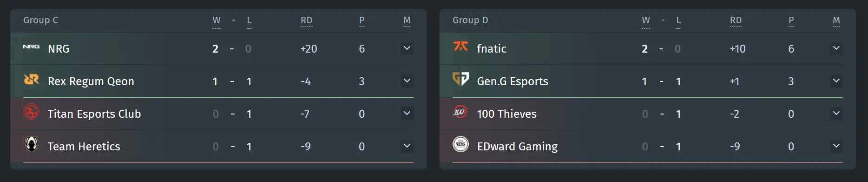Click the RD column header in Group C
The image size is (868, 182).
pos(306,20)
